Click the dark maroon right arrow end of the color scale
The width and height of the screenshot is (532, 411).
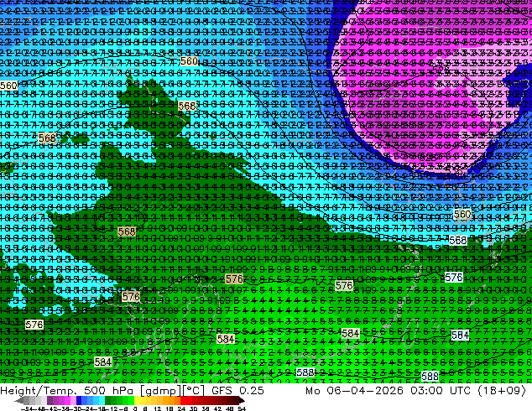(x=241, y=400)
